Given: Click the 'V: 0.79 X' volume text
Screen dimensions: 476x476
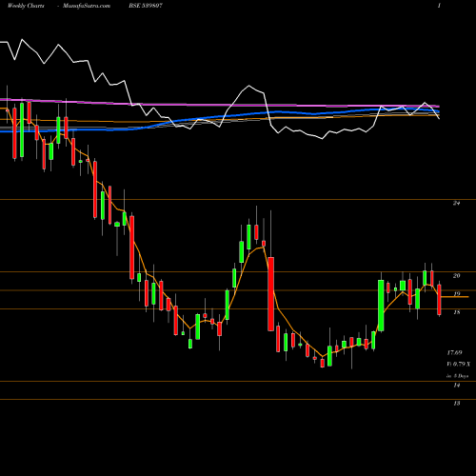Looking at the screenshot, I should (x=459, y=364).
